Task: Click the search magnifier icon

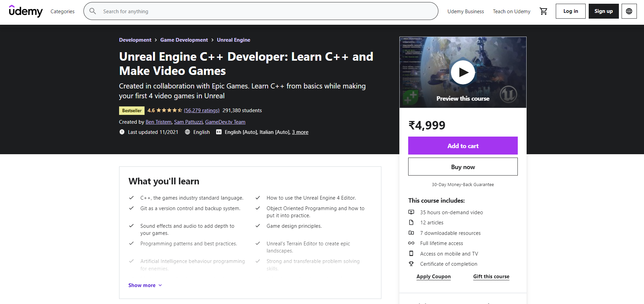Action: [x=93, y=11]
